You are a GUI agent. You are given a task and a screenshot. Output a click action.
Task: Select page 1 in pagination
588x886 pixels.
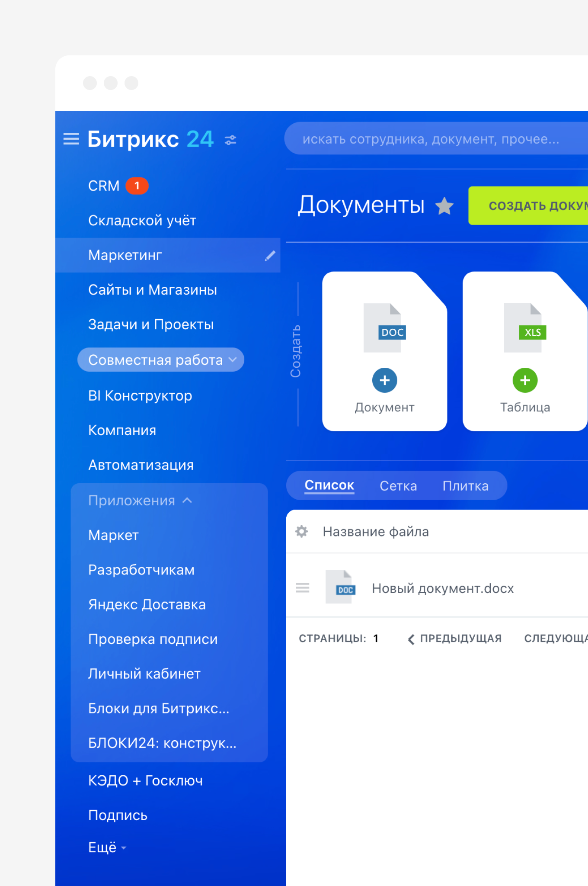pyautogui.click(x=376, y=639)
